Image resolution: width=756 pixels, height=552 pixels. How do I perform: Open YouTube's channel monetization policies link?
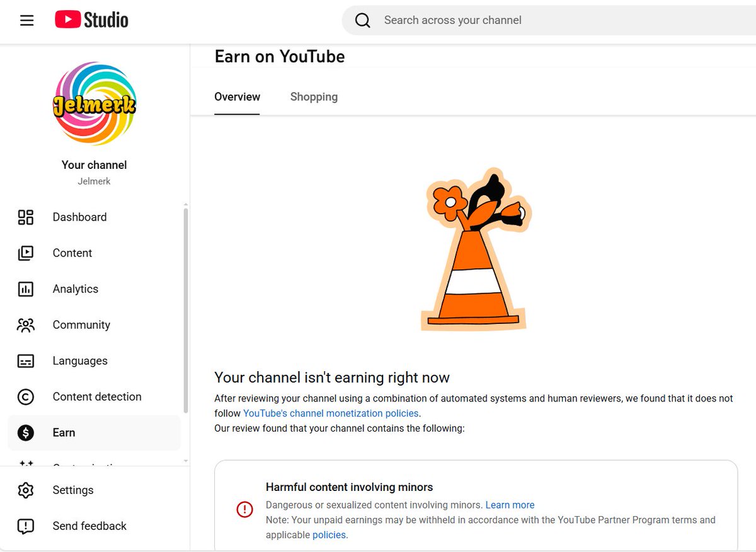tap(331, 413)
